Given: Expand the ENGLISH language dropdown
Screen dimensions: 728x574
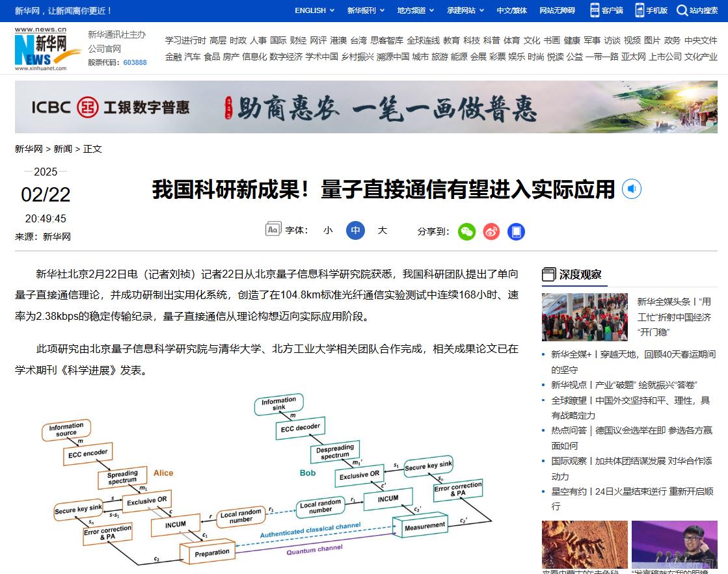Looking at the screenshot, I should tap(315, 10).
